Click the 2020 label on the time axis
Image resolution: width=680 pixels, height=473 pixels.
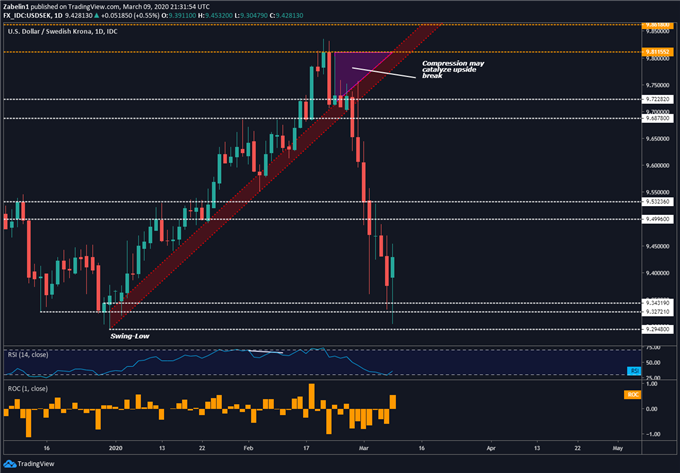click(115, 448)
